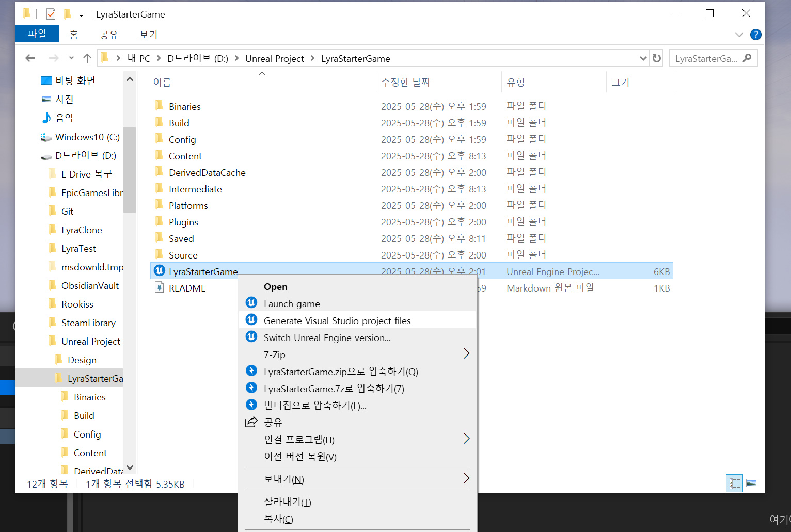Select ObsidianVault folder in navigation pane

(x=84, y=285)
